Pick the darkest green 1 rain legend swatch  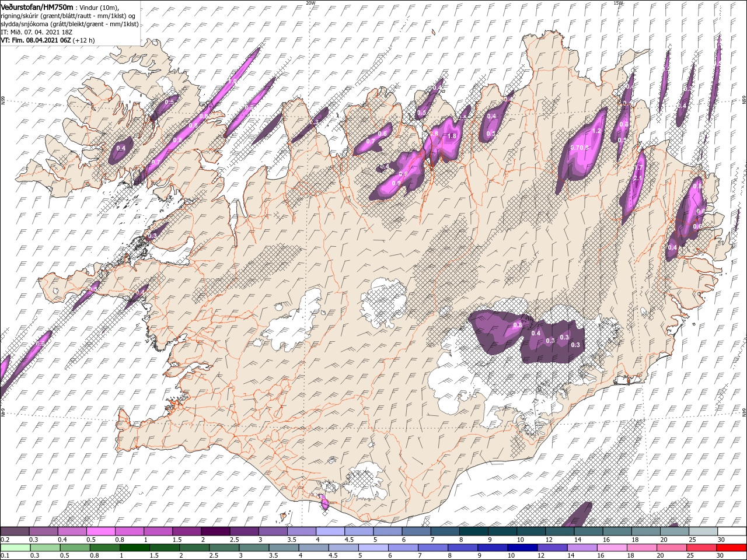tap(134, 548)
